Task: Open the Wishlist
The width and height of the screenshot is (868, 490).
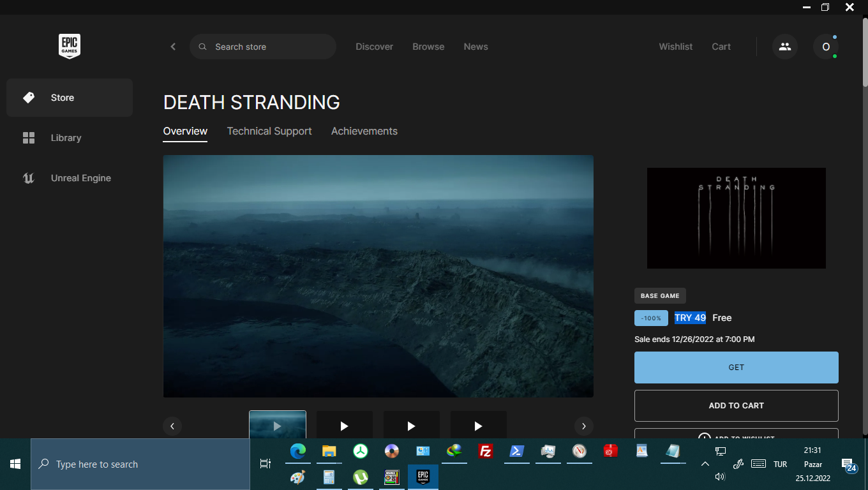Action: point(676,47)
